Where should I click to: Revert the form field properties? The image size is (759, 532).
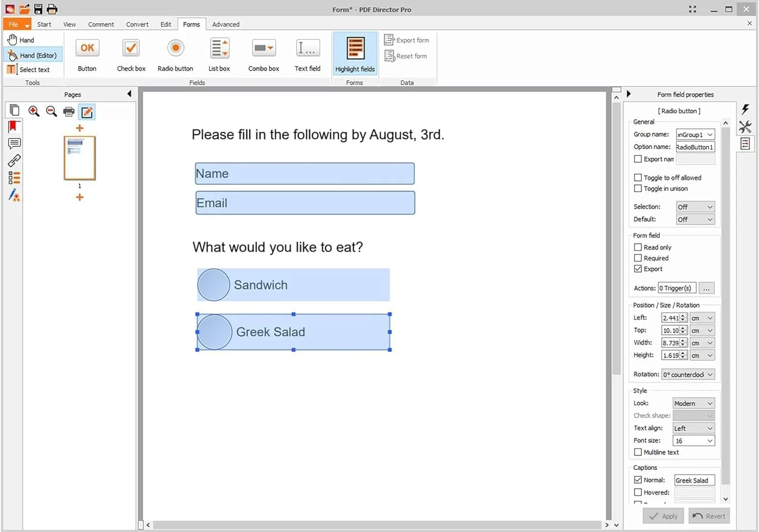click(x=709, y=516)
